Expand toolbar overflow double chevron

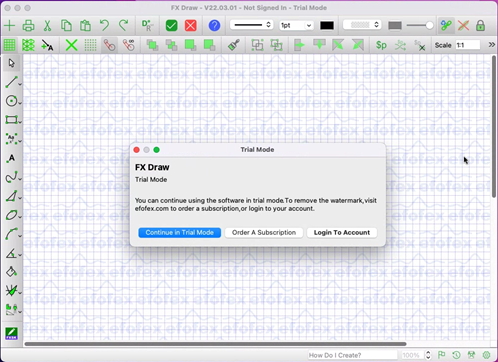(x=492, y=45)
